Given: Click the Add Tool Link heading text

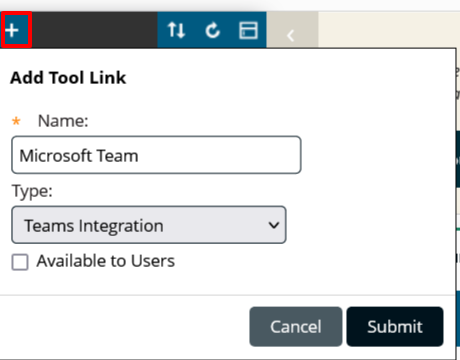Looking at the screenshot, I should coord(68,78).
